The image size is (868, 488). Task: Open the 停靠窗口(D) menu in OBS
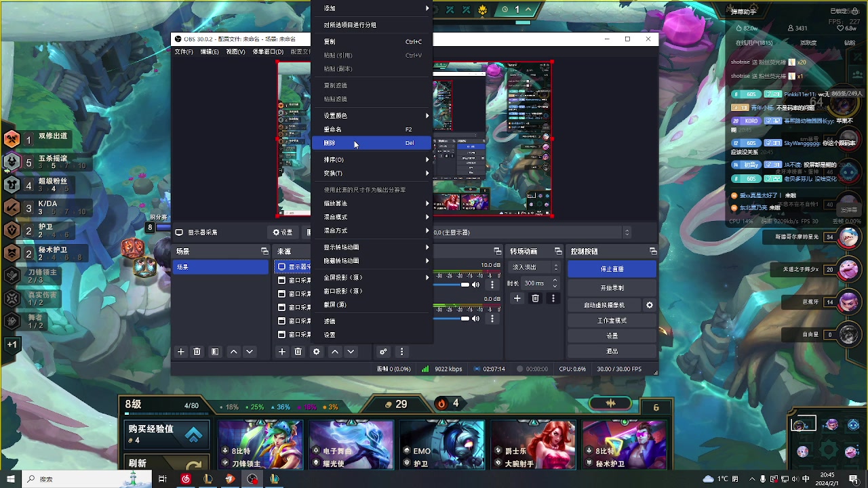[268, 52]
